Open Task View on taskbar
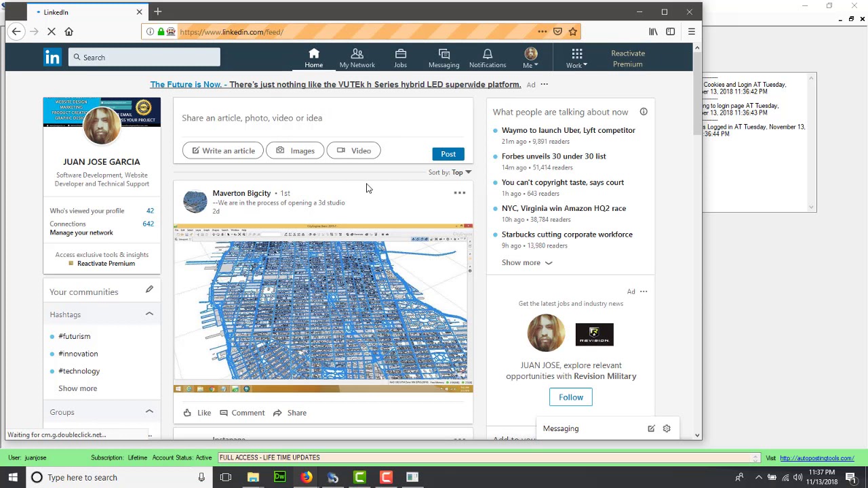Viewport: 868px width, 488px height. point(226,477)
